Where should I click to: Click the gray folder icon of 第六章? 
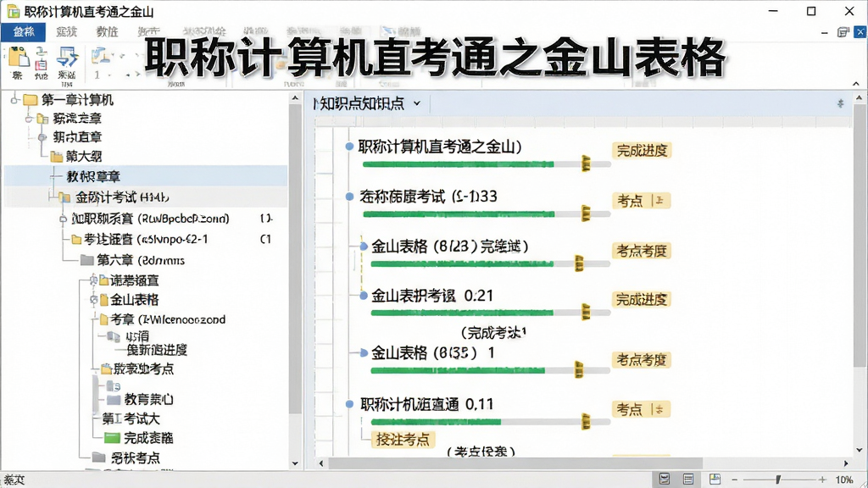[87, 260]
